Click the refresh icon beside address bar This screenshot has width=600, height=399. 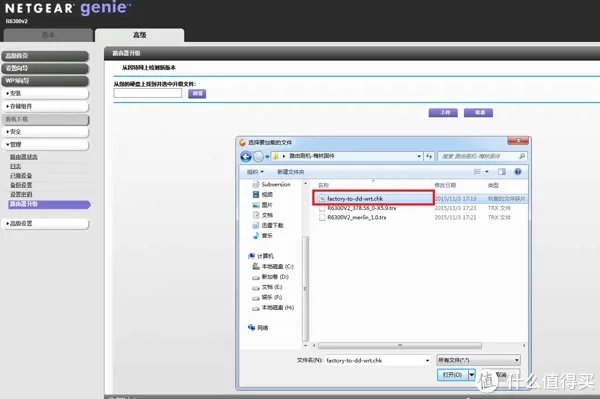point(429,156)
